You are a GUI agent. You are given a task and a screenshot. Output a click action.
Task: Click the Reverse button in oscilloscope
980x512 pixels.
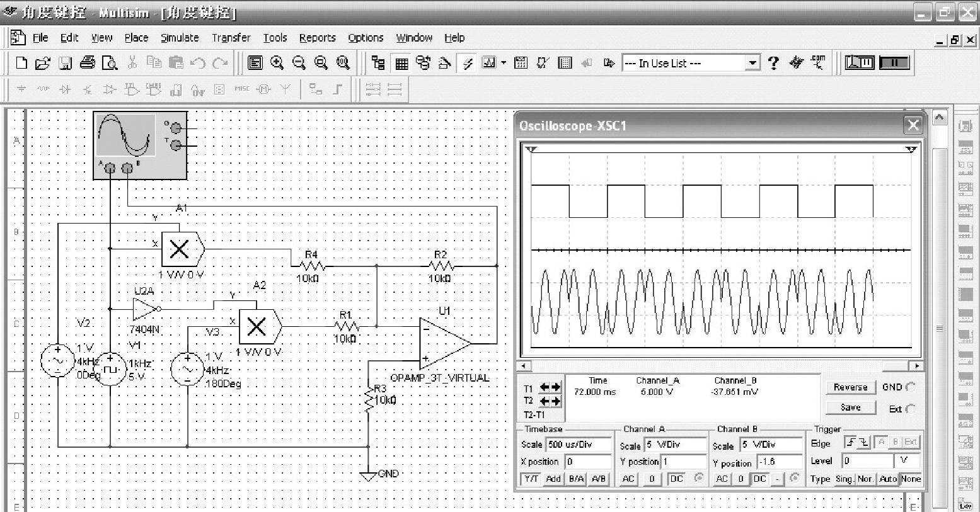click(x=850, y=387)
